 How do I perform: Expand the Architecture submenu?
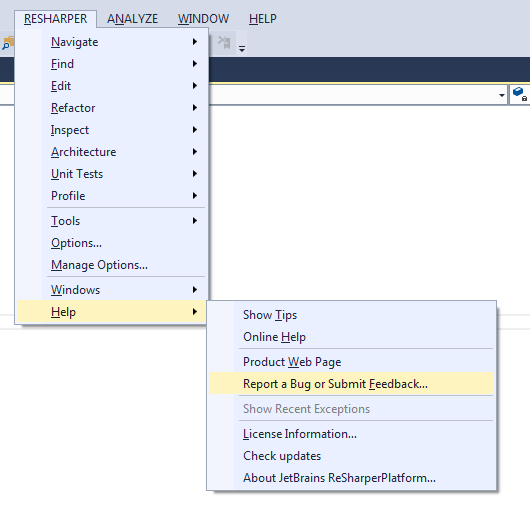tap(111, 152)
